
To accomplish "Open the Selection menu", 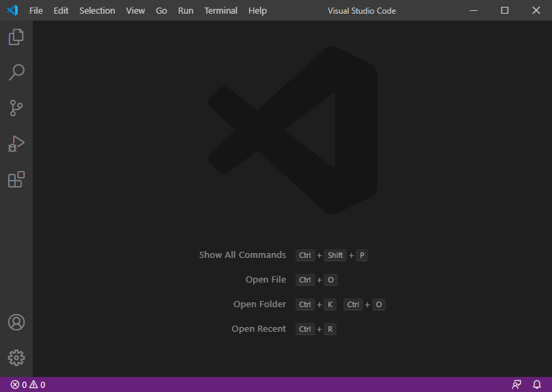I will (97, 10).
